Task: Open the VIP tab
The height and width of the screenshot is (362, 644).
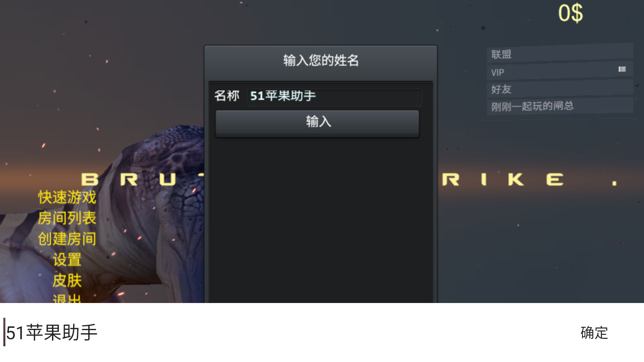Action: point(560,71)
